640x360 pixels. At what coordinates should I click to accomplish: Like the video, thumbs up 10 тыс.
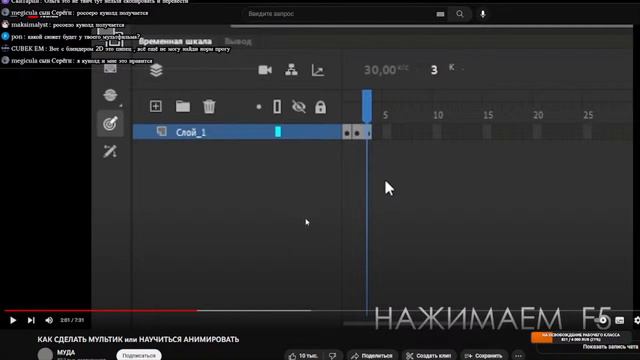click(303, 356)
